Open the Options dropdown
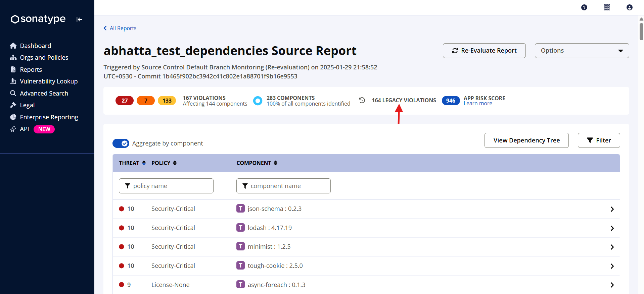Viewport: 644px width, 294px height. pyautogui.click(x=582, y=51)
